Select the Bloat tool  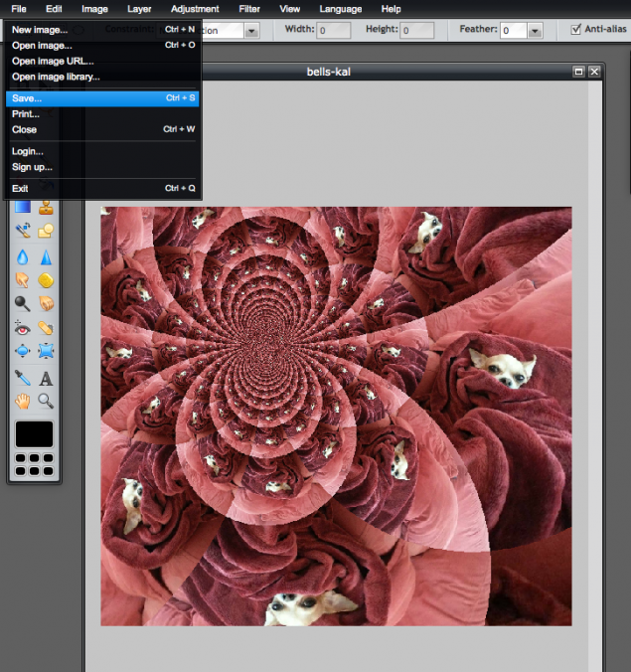click(x=23, y=351)
